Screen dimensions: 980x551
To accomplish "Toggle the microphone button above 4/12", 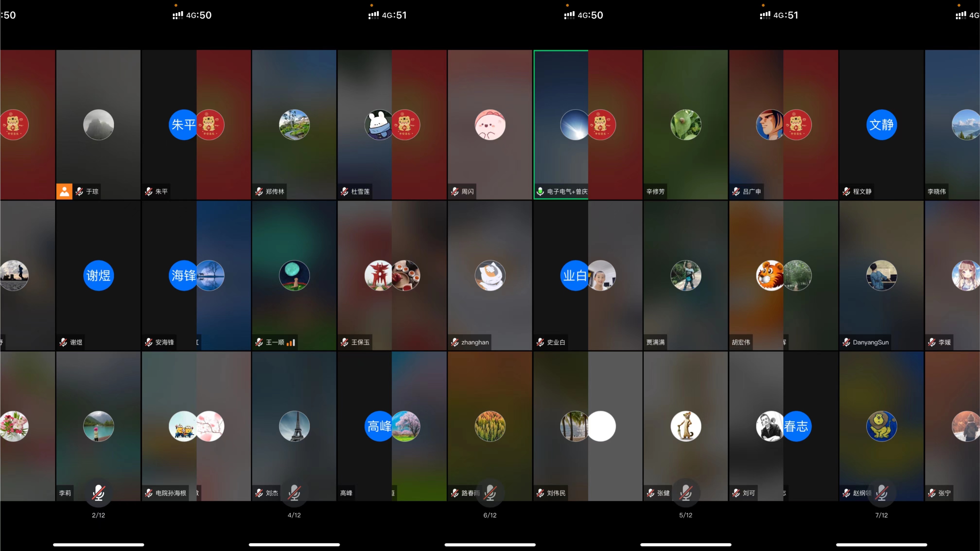I will pos(294,493).
